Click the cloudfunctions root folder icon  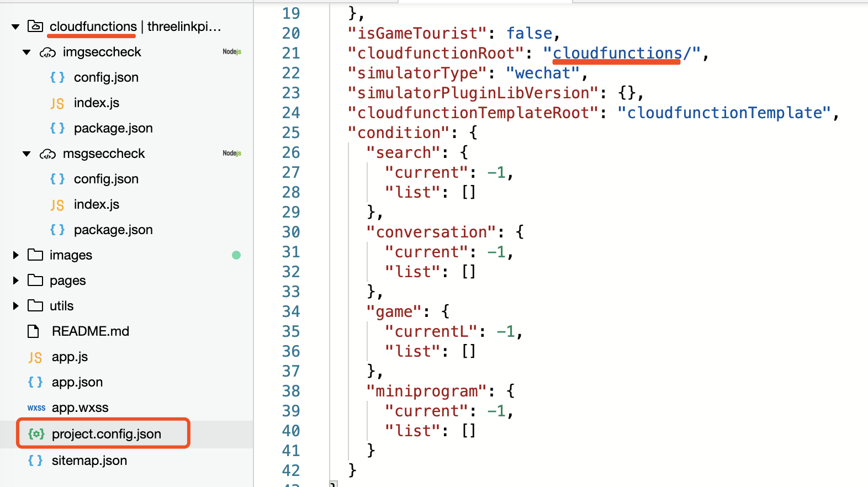tap(35, 26)
